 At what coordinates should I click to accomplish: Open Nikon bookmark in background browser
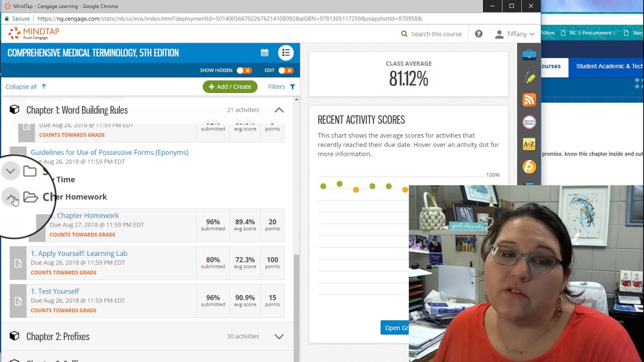tap(548, 33)
